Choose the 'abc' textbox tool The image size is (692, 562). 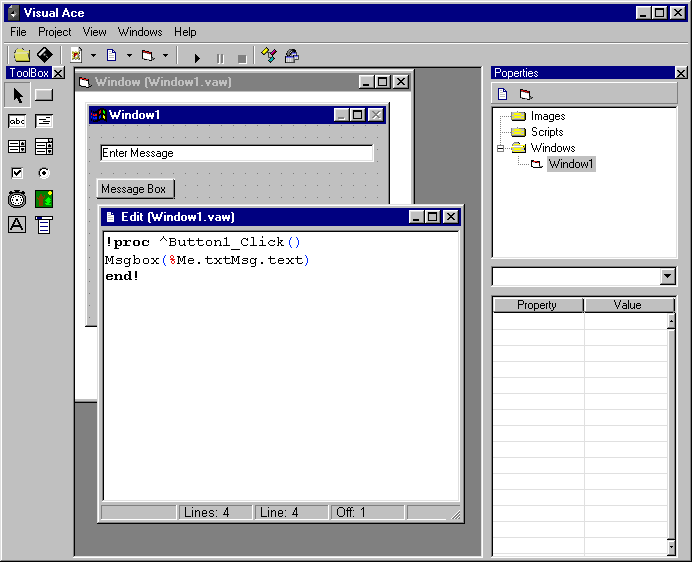pyautogui.click(x=18, y=121)
